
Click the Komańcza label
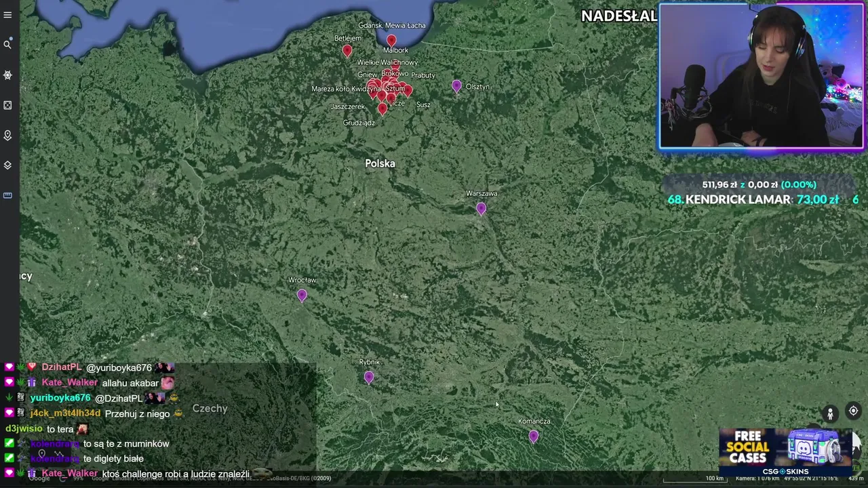534,421
